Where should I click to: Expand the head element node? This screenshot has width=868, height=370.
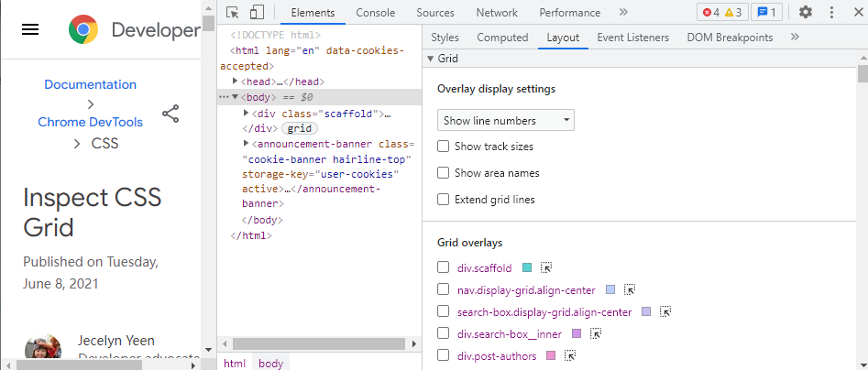pos(236,82)
